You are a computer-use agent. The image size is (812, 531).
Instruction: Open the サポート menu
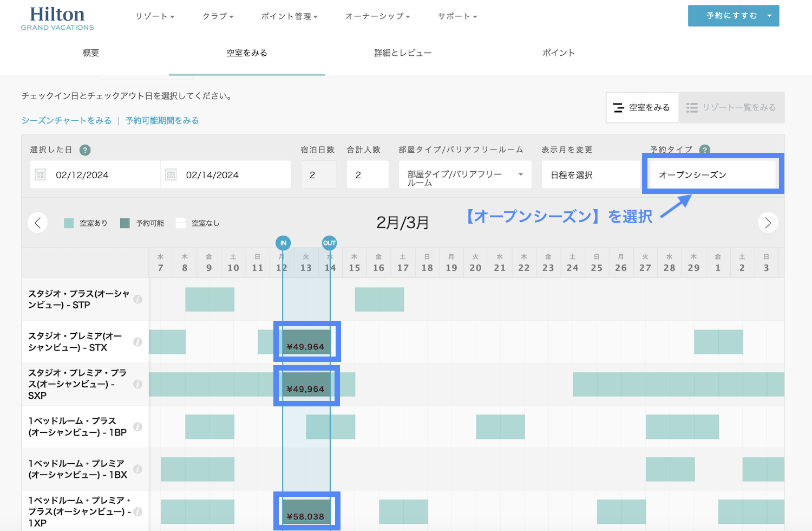[x=457, y=16]
